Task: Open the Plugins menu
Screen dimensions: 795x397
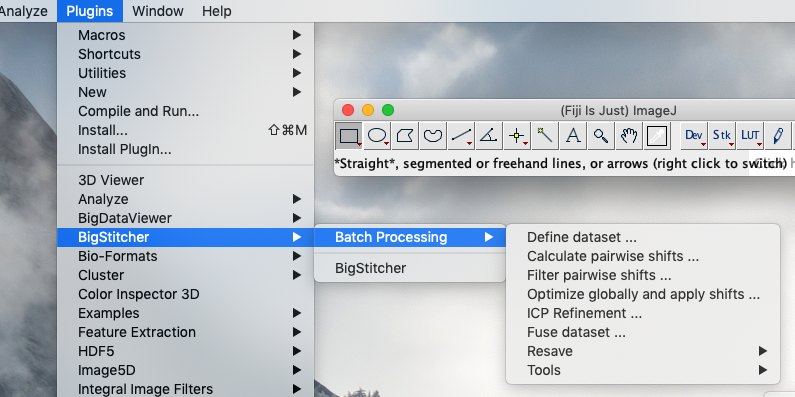Action: pos(90,11)
